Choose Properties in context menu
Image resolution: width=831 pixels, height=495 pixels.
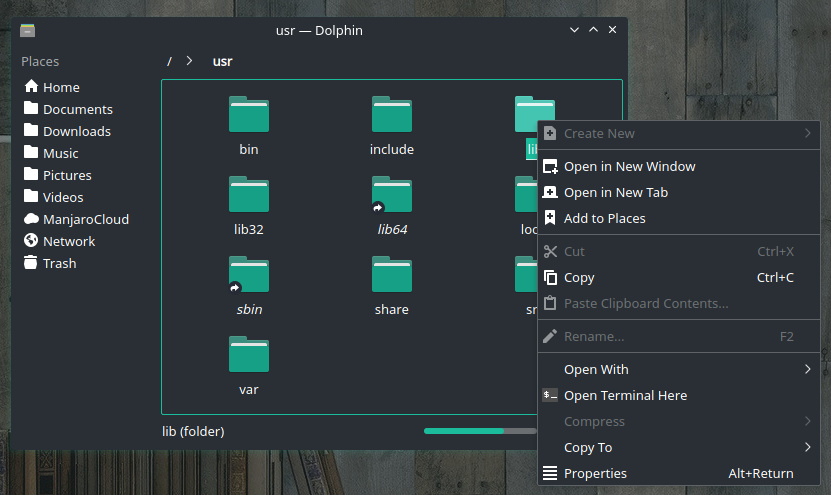click(679, 473)
